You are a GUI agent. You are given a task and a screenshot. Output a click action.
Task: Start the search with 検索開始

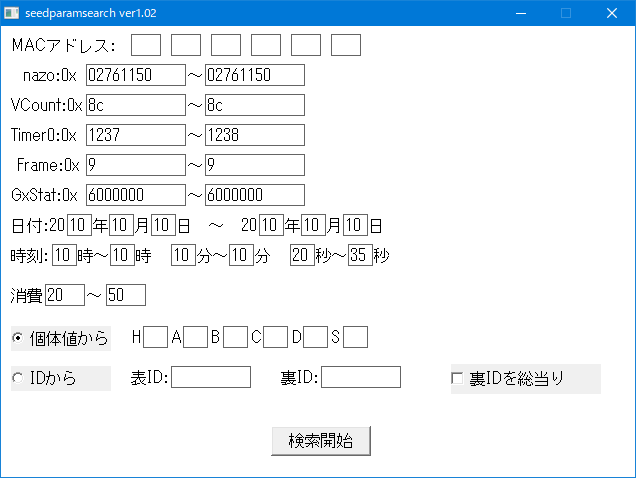coord(321,441)
